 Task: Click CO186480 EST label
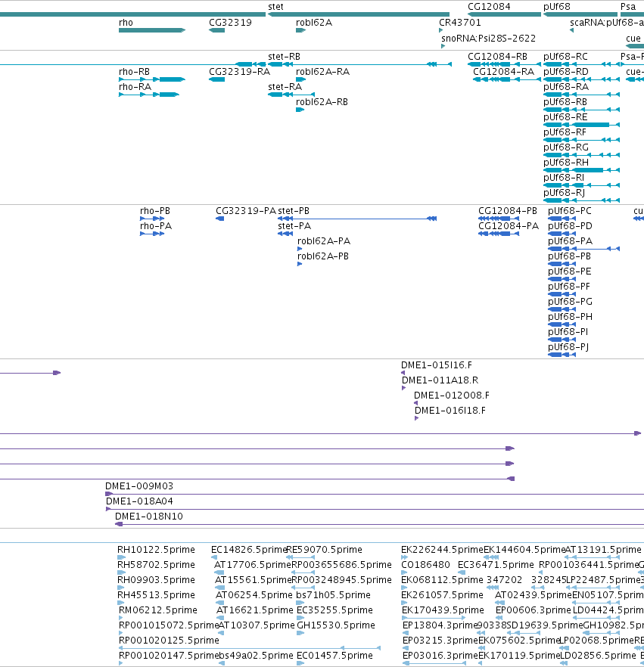tap(425, 565)
